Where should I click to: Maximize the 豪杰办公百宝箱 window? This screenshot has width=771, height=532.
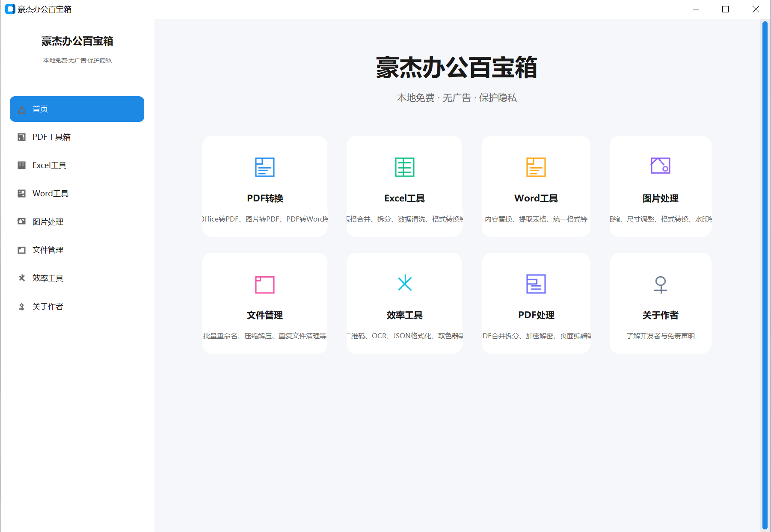(x=725, y=9)
